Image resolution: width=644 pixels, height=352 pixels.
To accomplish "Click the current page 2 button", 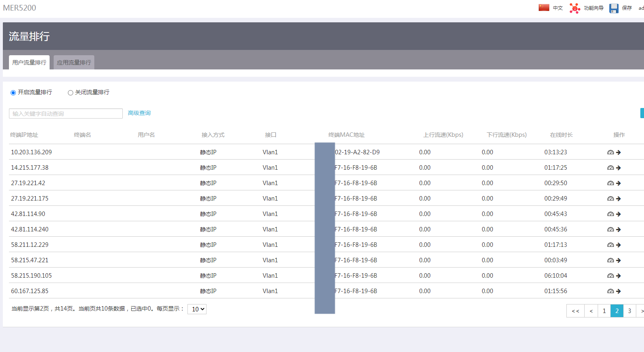I will [x=617, y=311].
